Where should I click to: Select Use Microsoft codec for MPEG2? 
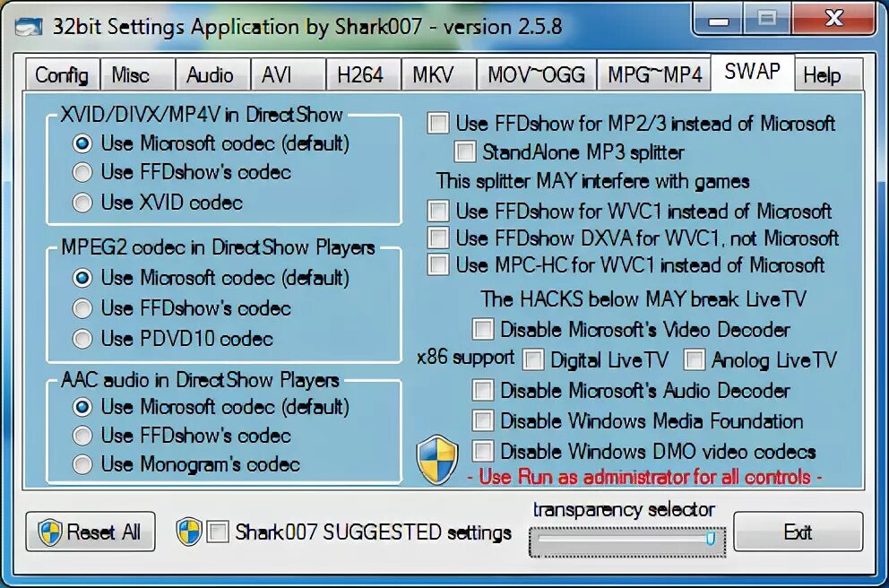tap(211, 278)
